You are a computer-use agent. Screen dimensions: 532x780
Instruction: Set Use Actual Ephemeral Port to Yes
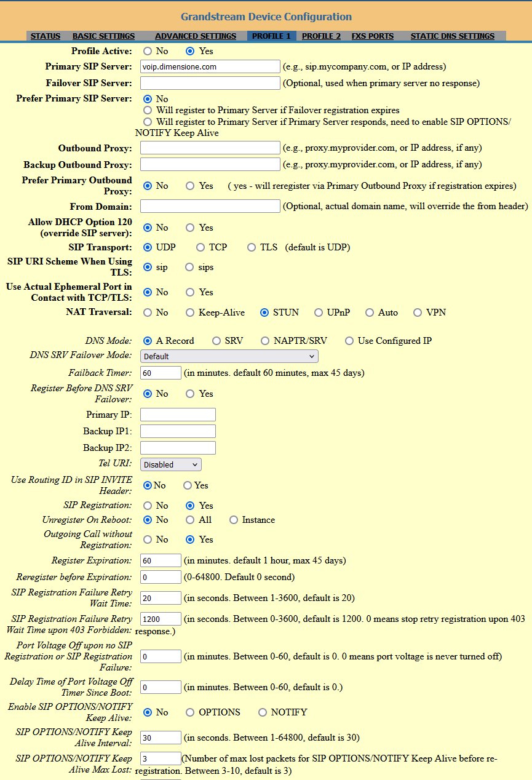pyautogui.click(x=191, y=292)
